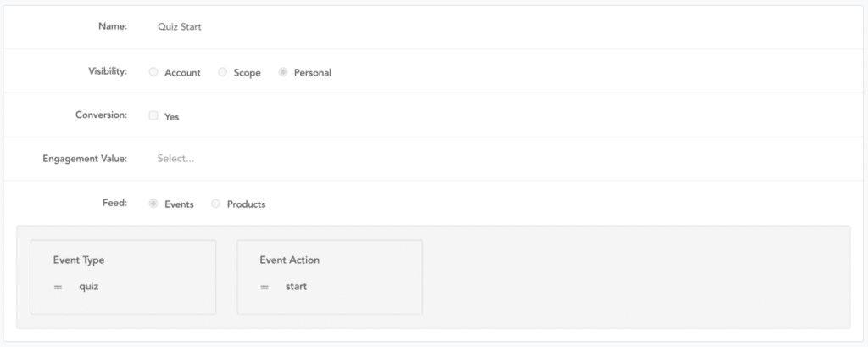
Task: Edit the quiz value in Event Type
Action: coord(89,287)
